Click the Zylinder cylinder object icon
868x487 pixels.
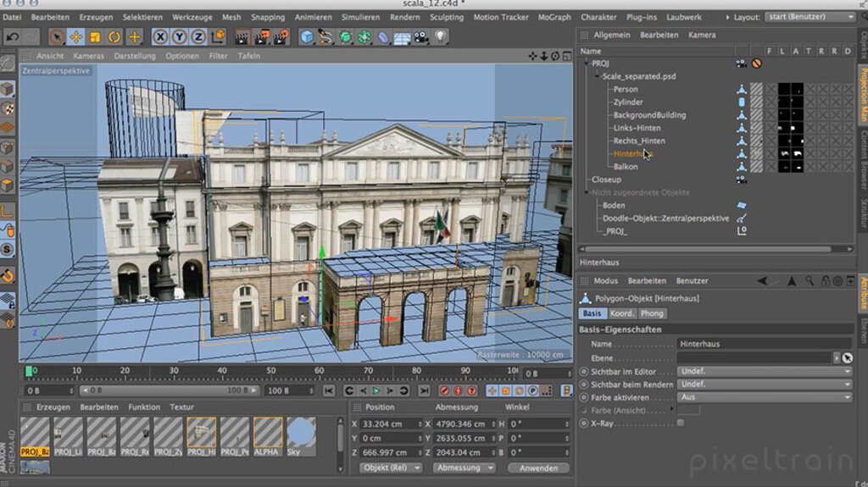[741, 102]
